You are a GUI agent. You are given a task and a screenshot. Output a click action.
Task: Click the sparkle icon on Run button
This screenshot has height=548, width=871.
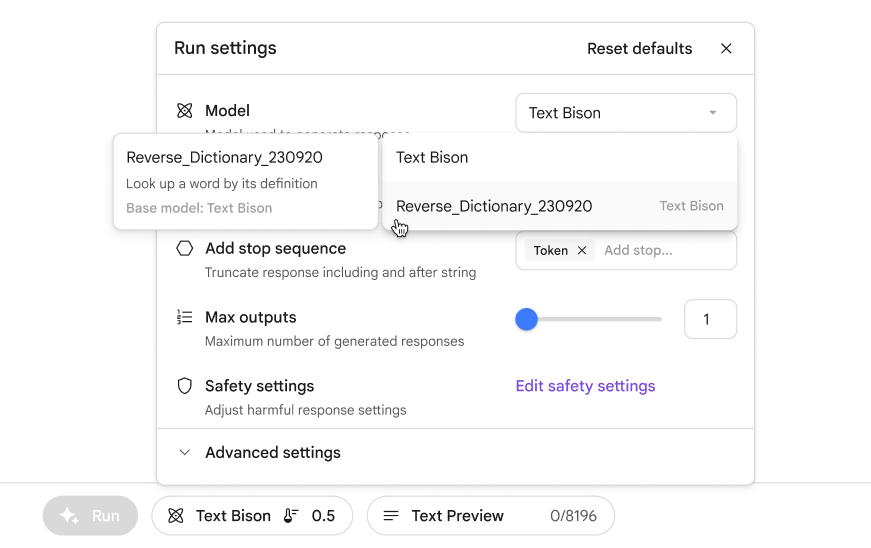[x=69, y=516]
